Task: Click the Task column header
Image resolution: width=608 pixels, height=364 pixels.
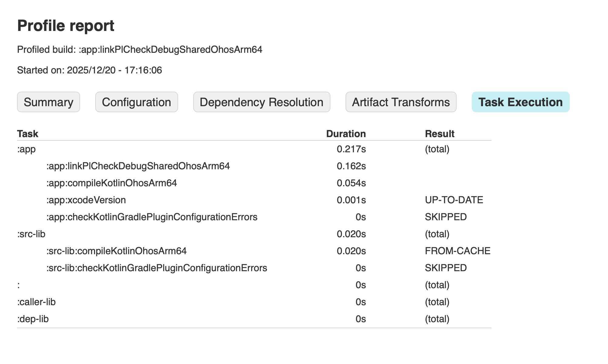Action: point(28,134)
